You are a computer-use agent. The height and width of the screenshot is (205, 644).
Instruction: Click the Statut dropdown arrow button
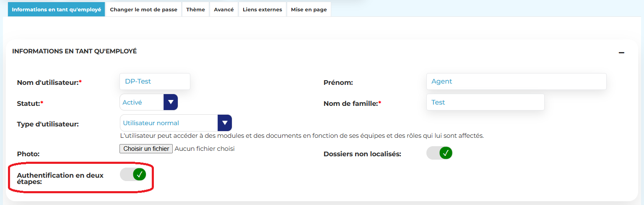[x=171, y=102]
